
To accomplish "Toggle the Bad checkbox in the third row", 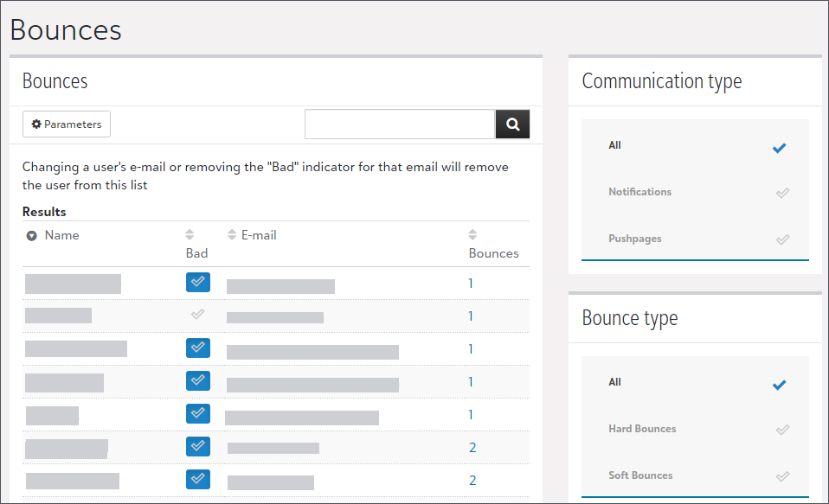I will (x=198, y=348).
